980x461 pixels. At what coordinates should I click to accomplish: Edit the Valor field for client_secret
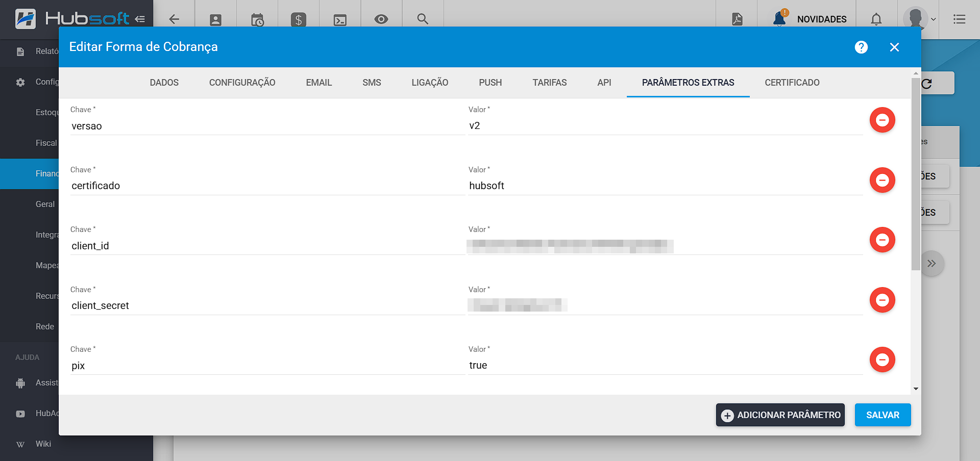coord(665,305)
